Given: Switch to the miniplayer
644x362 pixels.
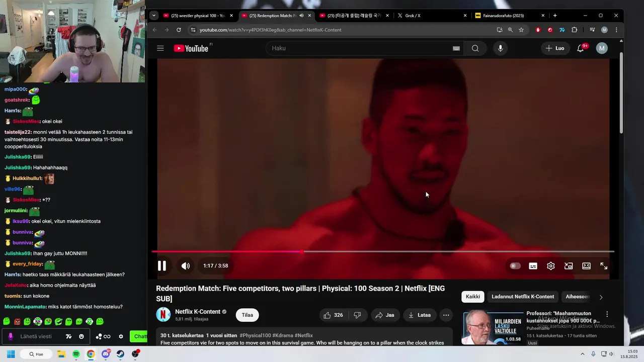Looking at the screenshot, I should [569, 266].
